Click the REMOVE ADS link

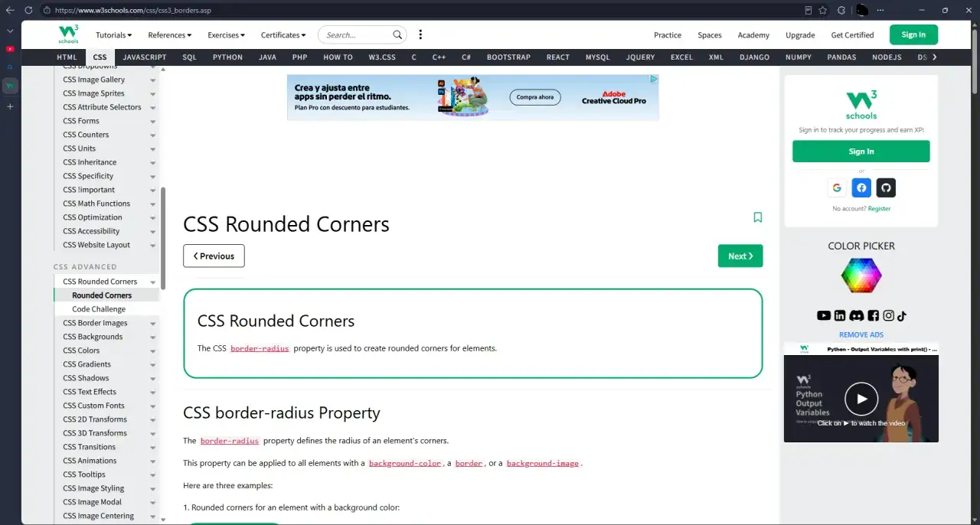[861, 334]
